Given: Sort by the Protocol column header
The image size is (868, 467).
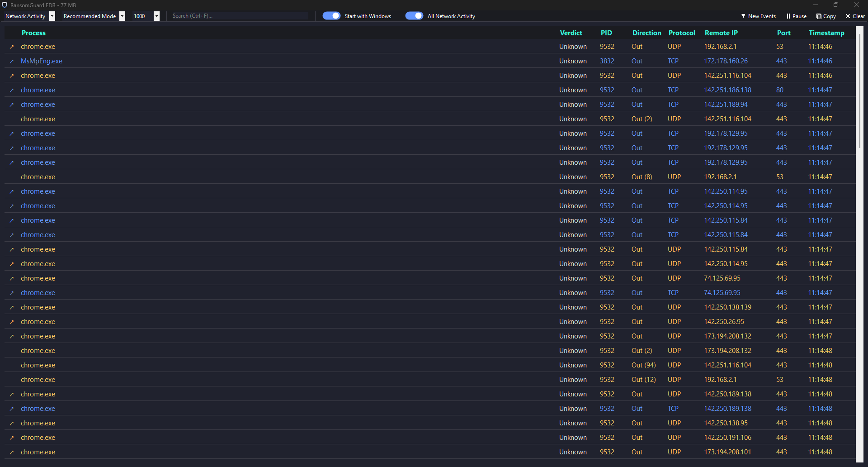Looking at the screenshot, I should 682,33.
